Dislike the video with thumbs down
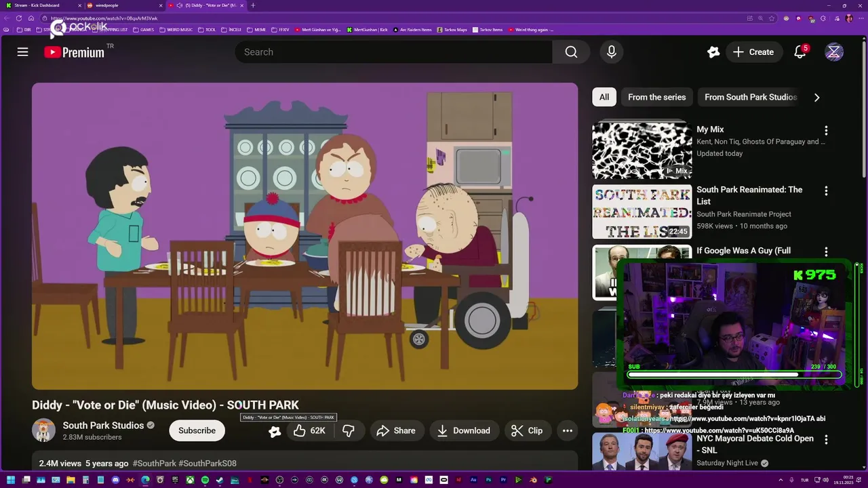This screenshot has width=868, height=488. pos(349,430)
